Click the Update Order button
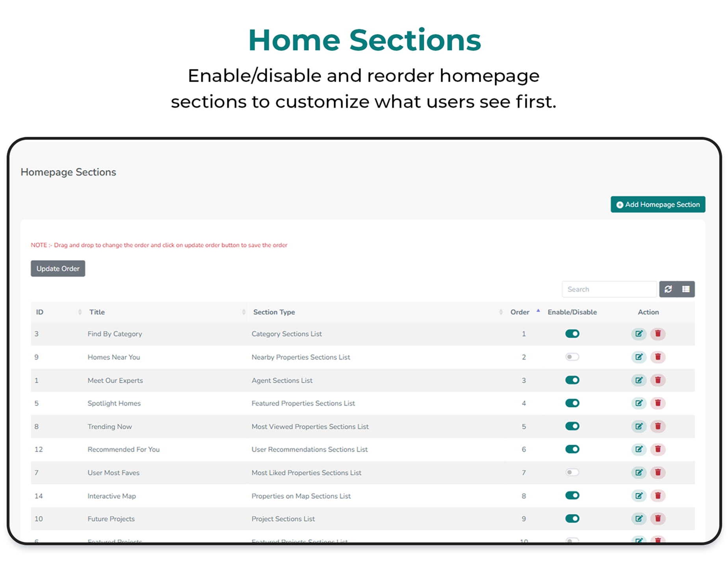 [58, 268]
